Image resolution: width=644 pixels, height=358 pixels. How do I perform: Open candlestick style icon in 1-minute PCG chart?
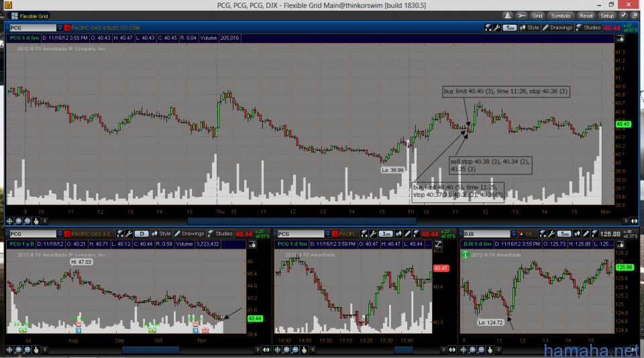tap(398, 234)
